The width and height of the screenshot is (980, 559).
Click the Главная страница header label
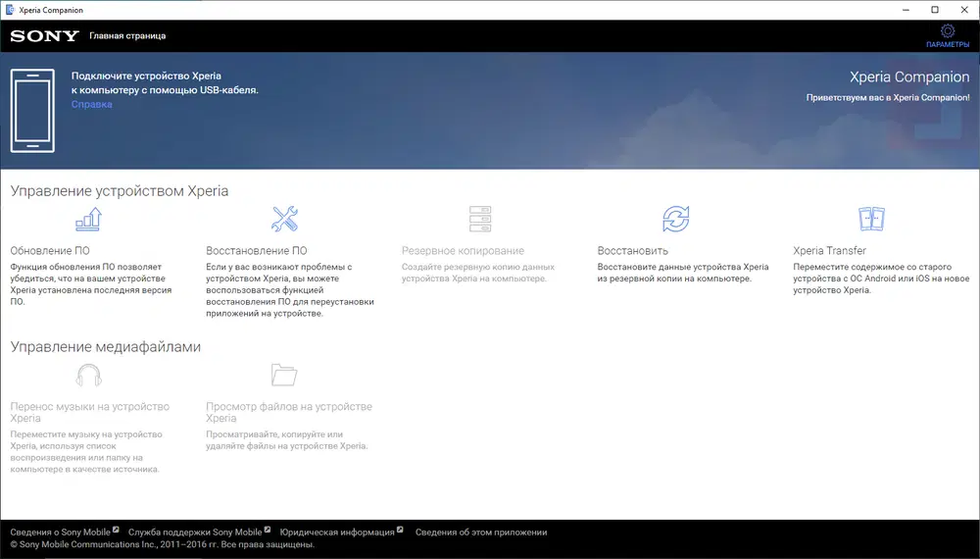pyautogui.click(x=127, y=35)
